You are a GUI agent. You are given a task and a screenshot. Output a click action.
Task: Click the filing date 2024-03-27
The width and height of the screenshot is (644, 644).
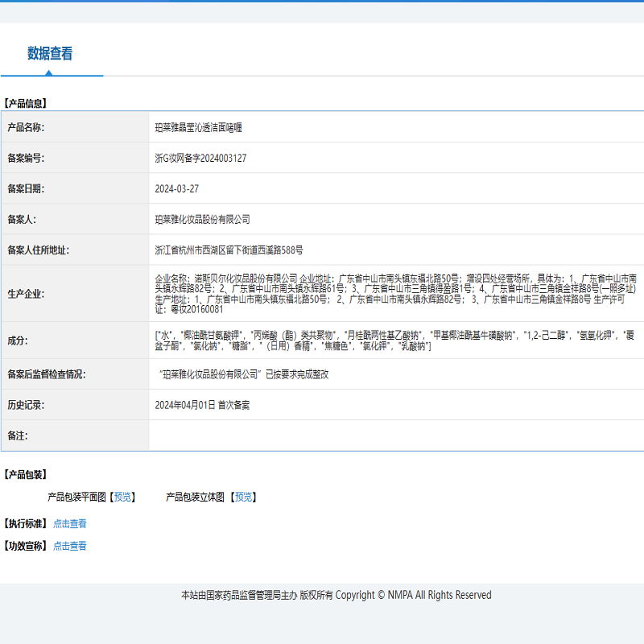click(x=176, y=188)
